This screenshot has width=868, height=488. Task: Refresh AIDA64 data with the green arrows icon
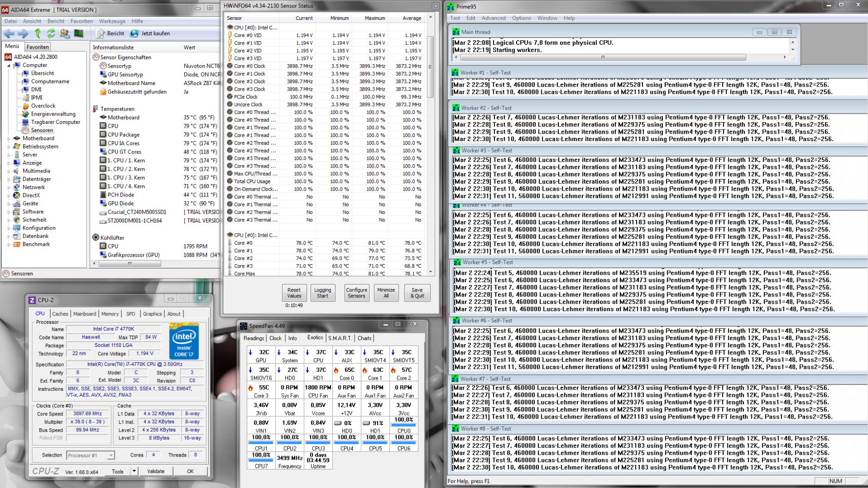point(51,33)
